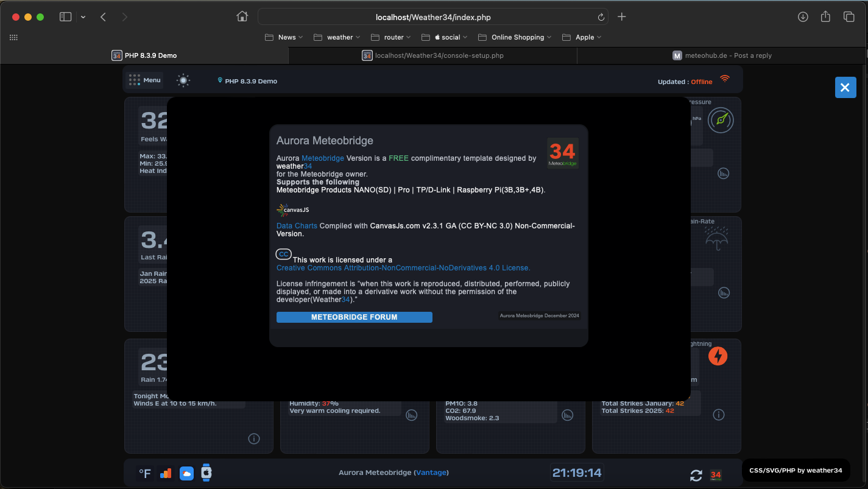Open the blue cloud weather app icon
The width and height of the screenshot is (868, 489).
point(186,473)
